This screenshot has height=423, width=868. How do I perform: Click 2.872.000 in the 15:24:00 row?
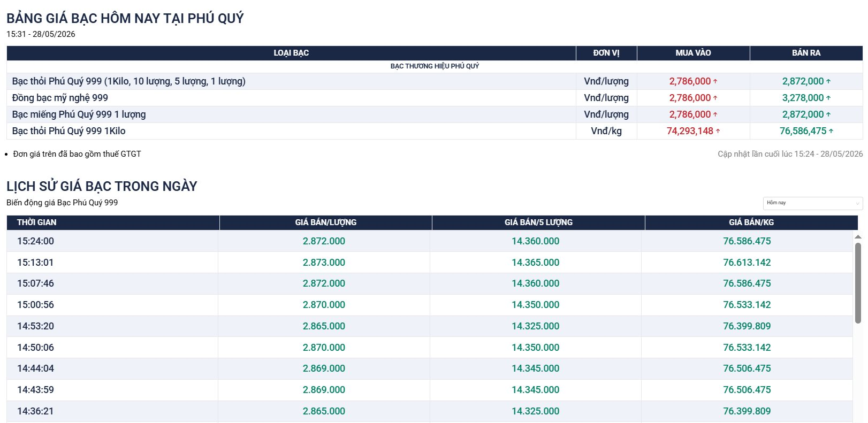(x=324, y=241)
